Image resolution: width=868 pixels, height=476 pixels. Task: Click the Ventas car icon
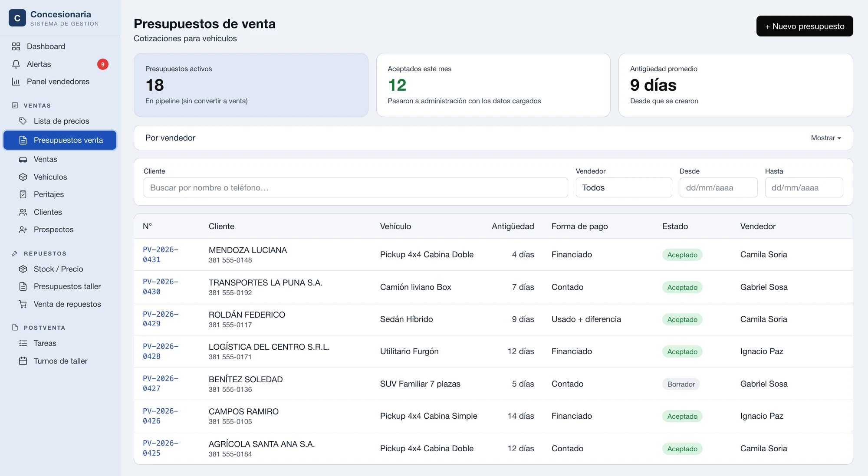(23, 159)
